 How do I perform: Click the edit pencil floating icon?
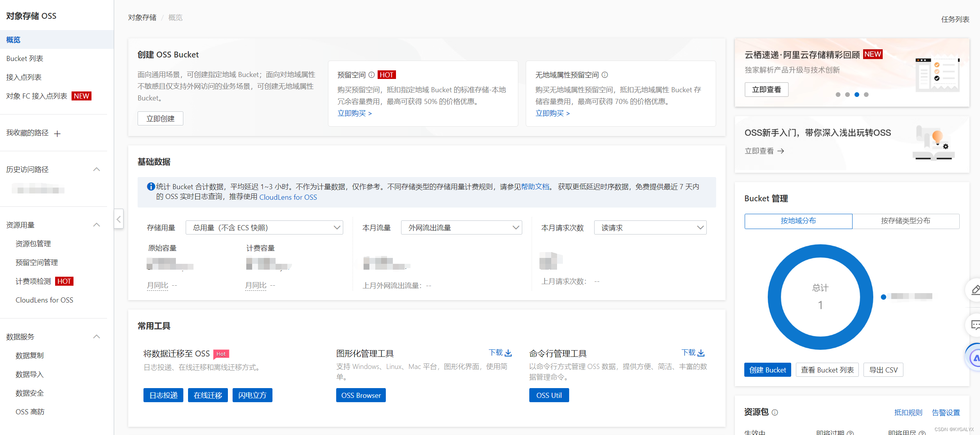click(x=975, y=290)
